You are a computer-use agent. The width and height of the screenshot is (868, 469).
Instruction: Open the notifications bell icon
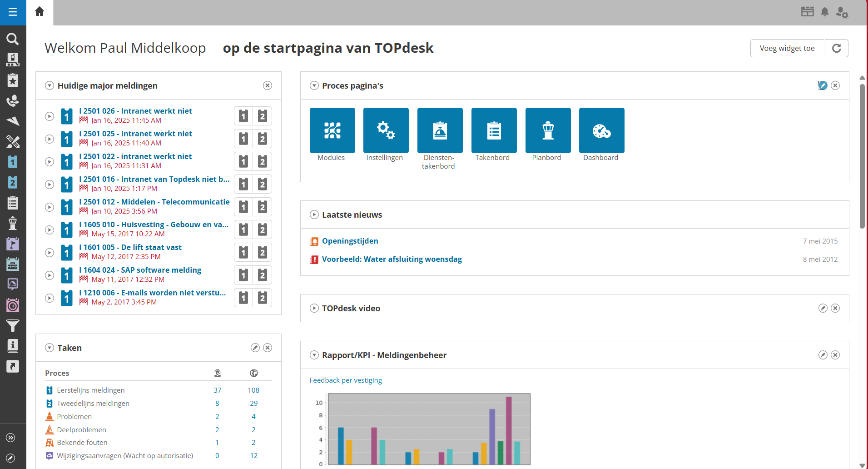point(825,12)
